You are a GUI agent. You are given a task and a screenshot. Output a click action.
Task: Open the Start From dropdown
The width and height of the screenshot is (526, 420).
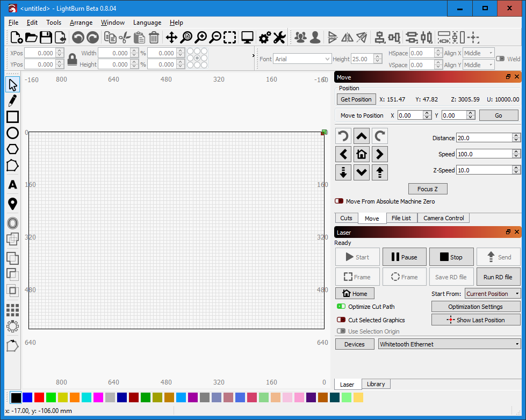pos(492,293)
